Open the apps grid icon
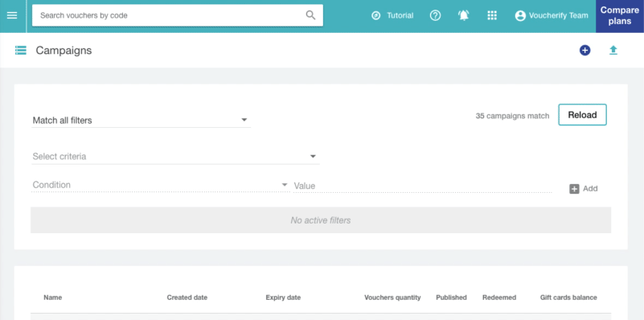This screenshot has width=644, height=320. (x=492, y=15)
